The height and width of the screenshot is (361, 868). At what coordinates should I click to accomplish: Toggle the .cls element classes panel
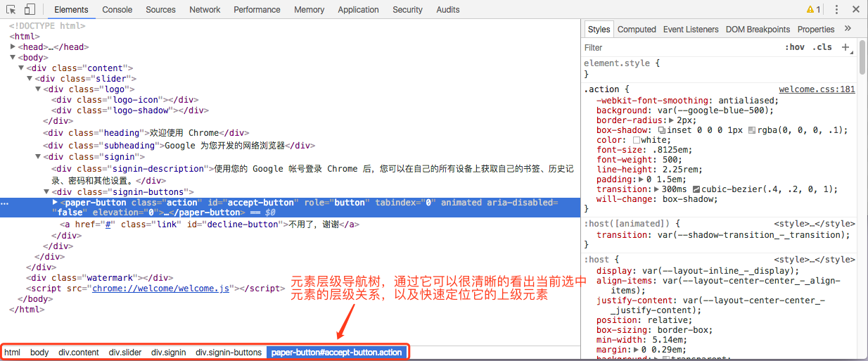822,47
